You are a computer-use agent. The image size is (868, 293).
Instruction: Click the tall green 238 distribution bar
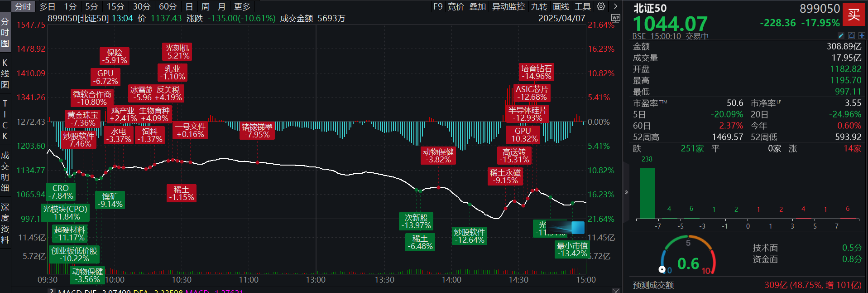click(647, 193)
